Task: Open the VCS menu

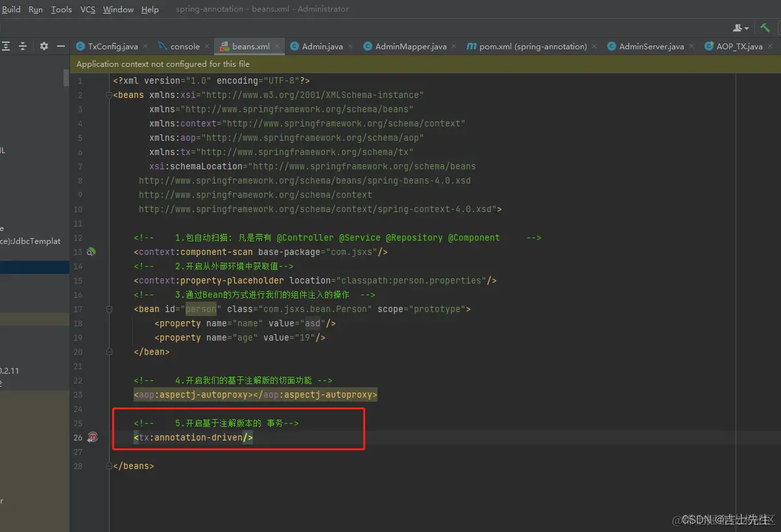Action: coord(88,9)
